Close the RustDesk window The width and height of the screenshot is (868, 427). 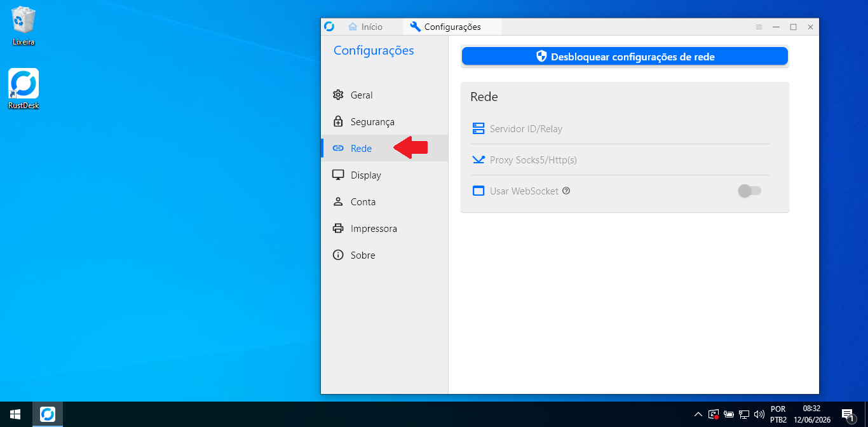[x=810, y=27]
